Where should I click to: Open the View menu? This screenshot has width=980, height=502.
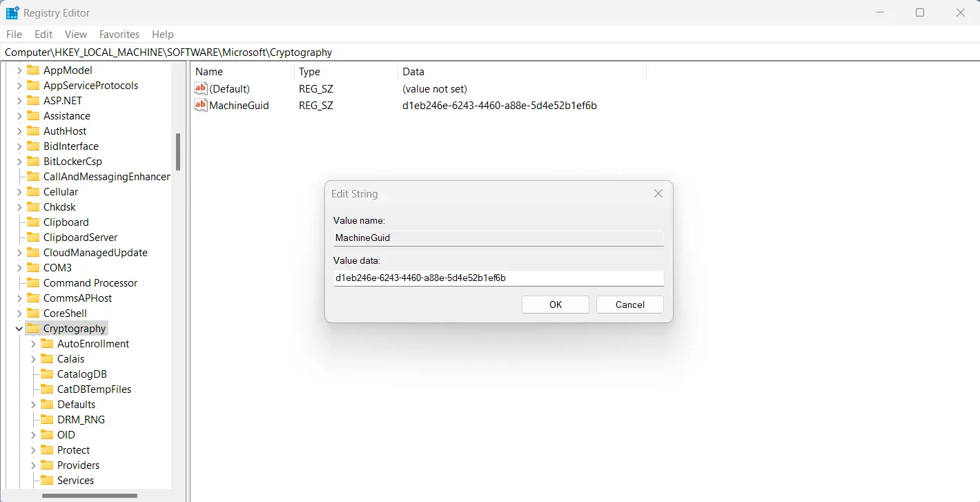pos(76,34)
